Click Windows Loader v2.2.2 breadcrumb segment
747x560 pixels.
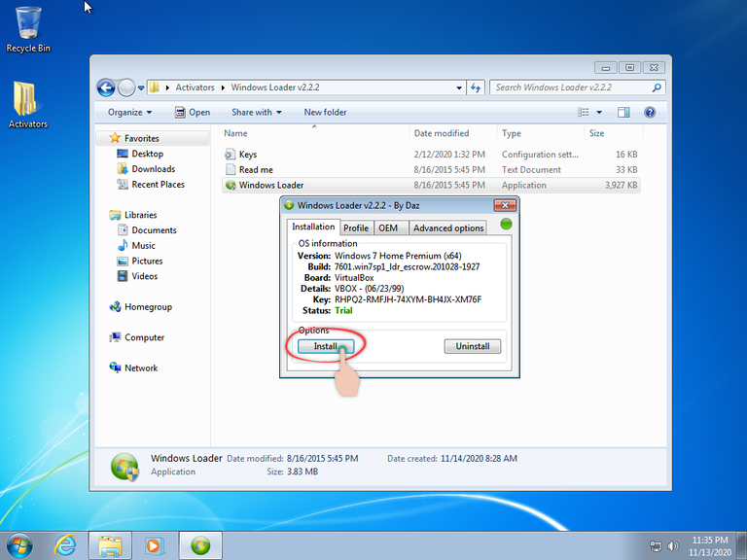(275, 87)
